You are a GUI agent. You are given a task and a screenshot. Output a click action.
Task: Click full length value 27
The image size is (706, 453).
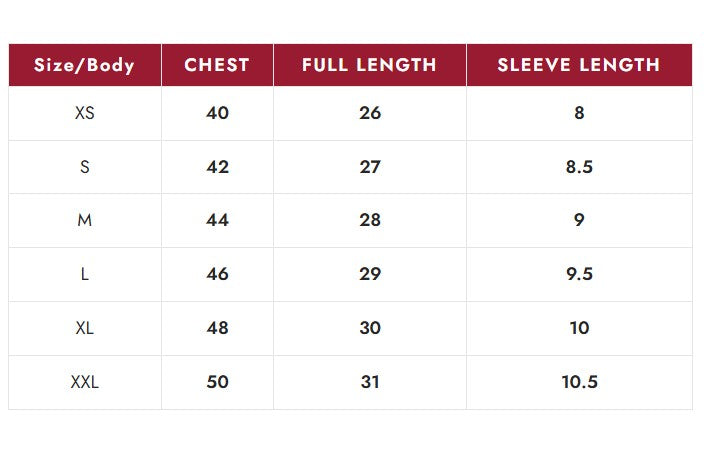(x=370, y=167)
